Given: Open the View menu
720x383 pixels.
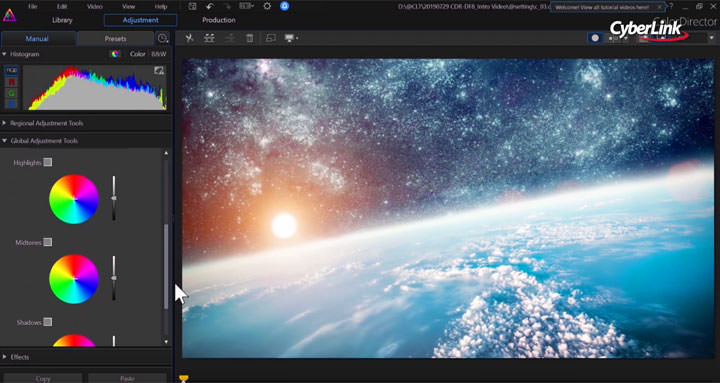Looking at the screenshot, I should [129, 6].
